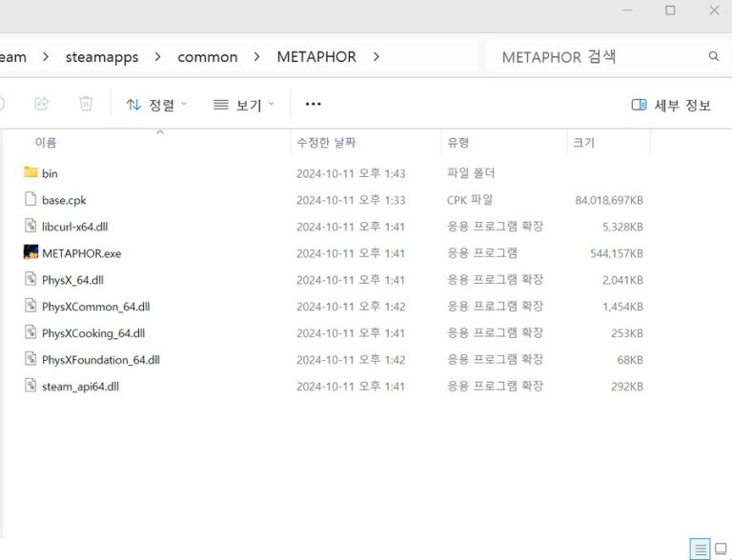The width and height of the screenshot is (732, 560).
Task: Open the 보기 view dropdown
Action: [x=244, y=105]
